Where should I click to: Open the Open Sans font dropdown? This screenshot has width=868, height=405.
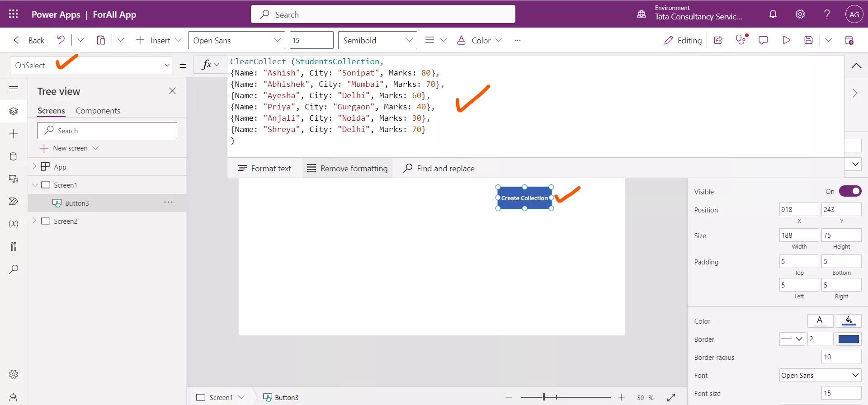coord(236,40)
